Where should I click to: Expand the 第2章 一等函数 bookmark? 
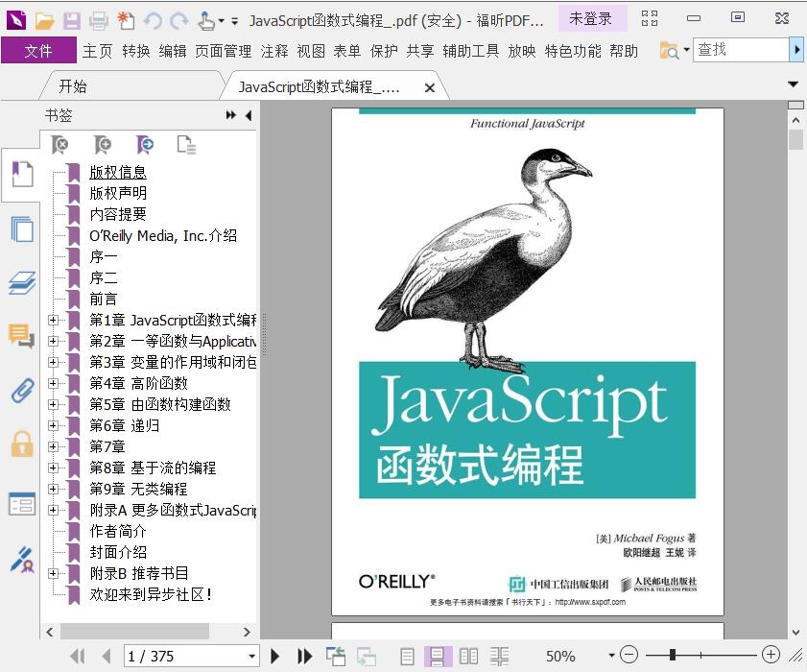click(x=53, y=341)
